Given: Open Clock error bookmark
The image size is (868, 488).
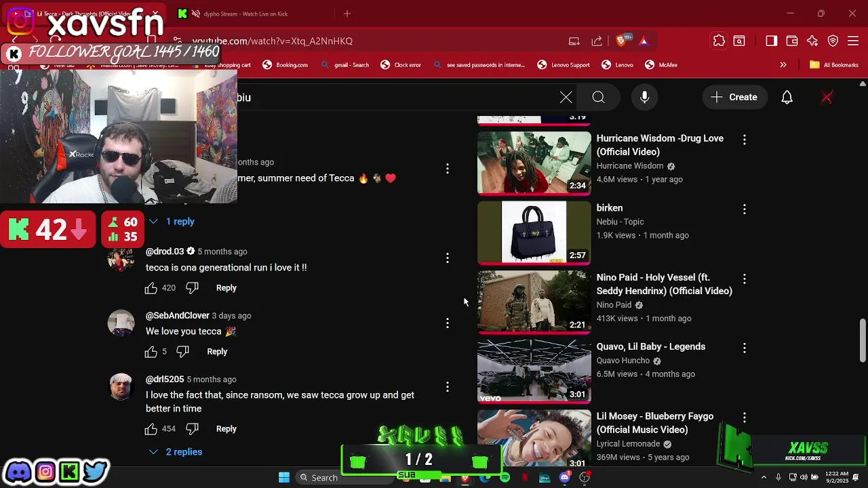Looking at the screenshot, I should tap(401, 65).
